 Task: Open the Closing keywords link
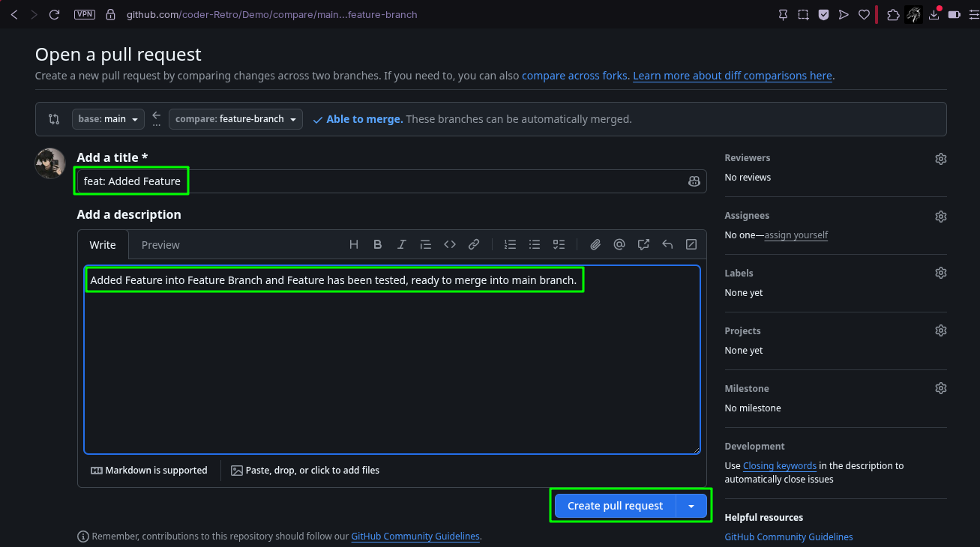780,466
